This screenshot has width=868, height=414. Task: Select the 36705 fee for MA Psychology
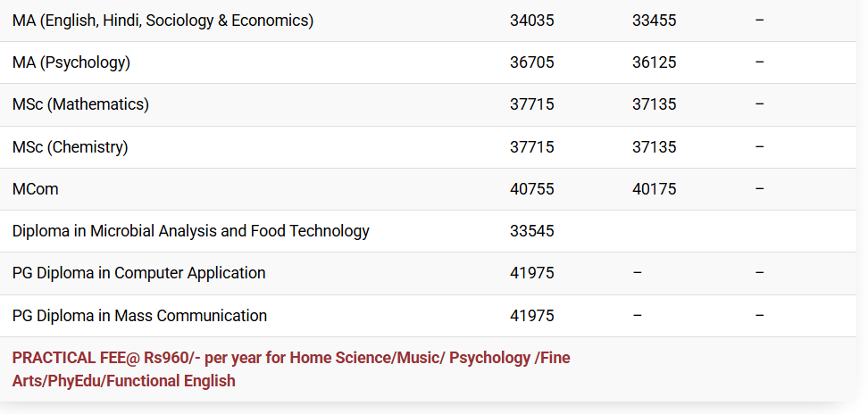coord(532,62)
